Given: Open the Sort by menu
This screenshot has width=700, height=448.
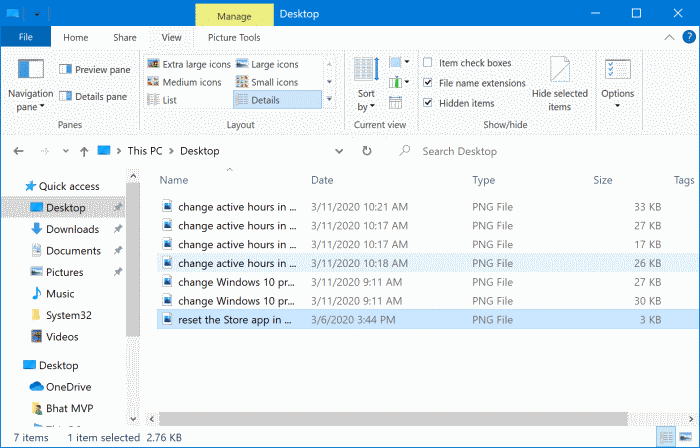Looking at the screenshot, I should (366, 85).
